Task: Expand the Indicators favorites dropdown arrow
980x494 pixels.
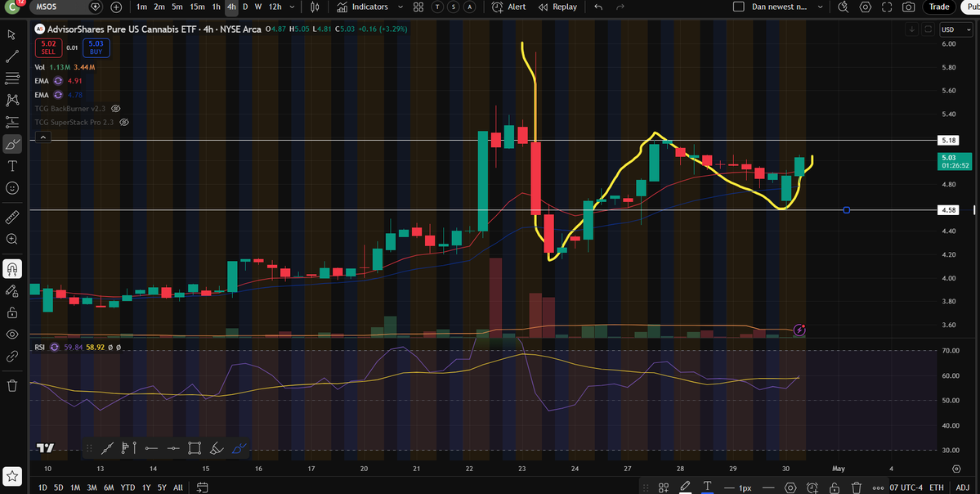Action: [402, 7]
